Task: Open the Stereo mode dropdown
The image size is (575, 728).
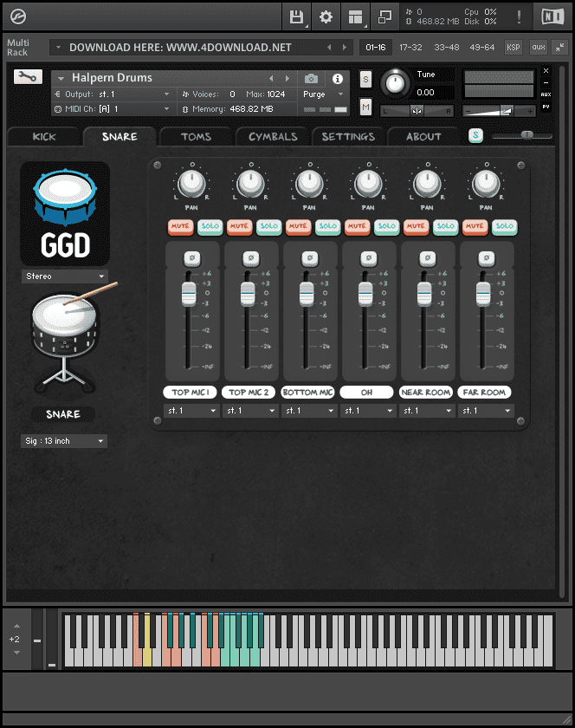Action: (x=64, y=276)
